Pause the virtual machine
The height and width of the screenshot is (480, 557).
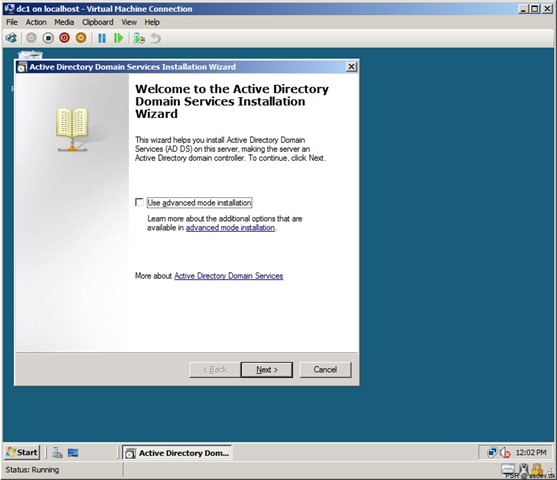tap(102, 38)
